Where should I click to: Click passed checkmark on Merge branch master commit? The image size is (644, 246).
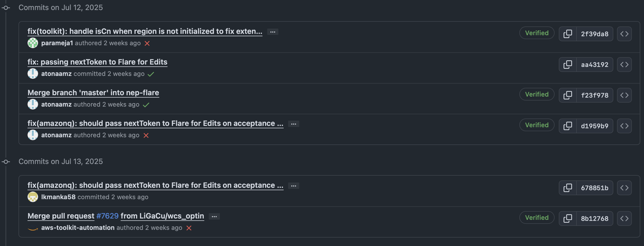(146, 105)
